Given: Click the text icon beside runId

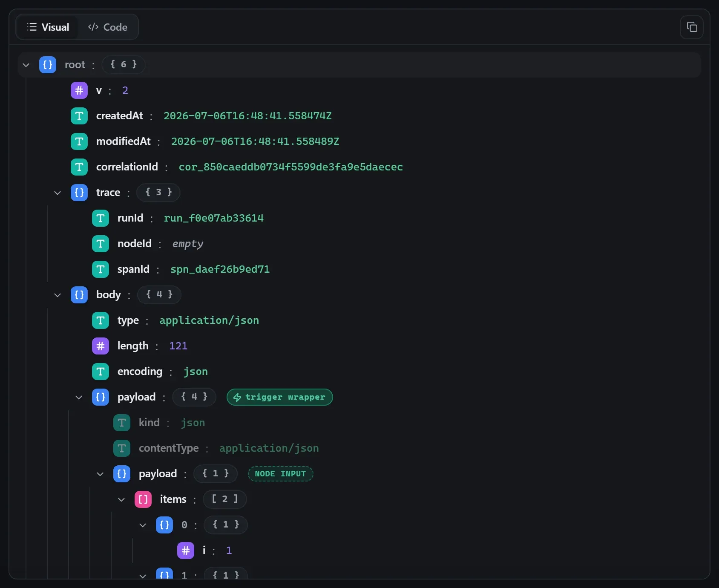Looking at the screenshot, I should point(101,218).
